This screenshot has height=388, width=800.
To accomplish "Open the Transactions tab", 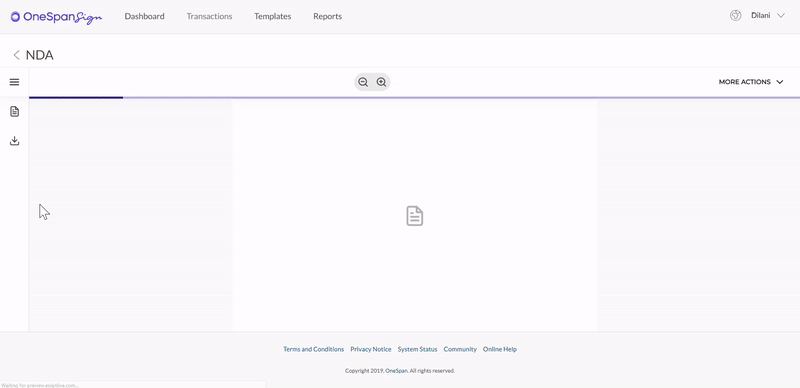I will [209, 16].
